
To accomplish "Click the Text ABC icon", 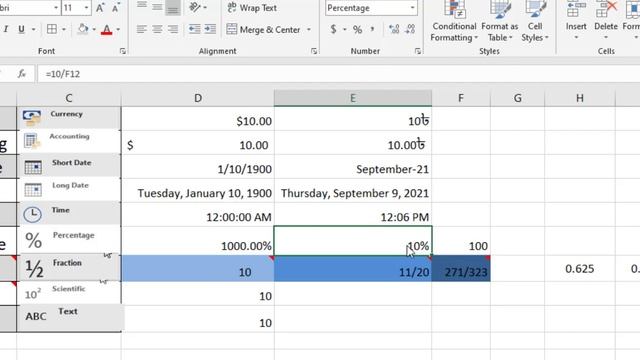I will (36, 316).
